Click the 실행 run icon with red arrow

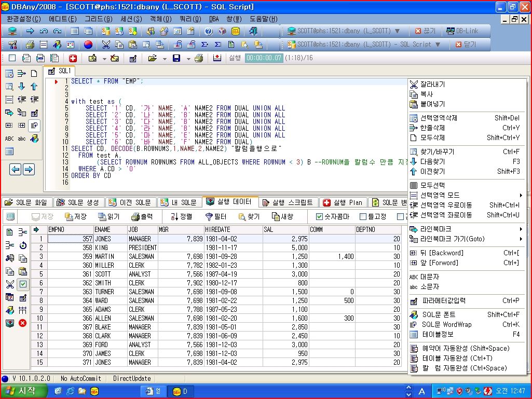pos(217,58)
